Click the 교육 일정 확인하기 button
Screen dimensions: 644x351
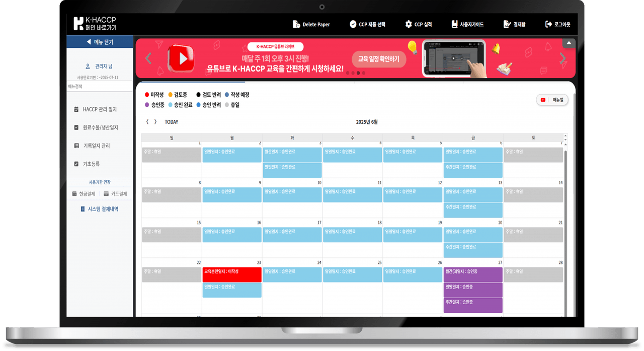(x=378, y=59)
